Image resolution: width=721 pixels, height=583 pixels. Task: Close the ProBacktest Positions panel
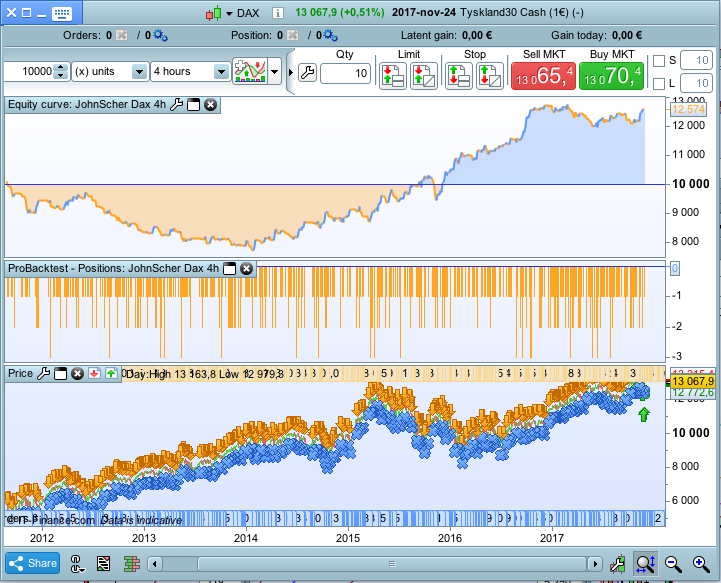pos(246,269)
